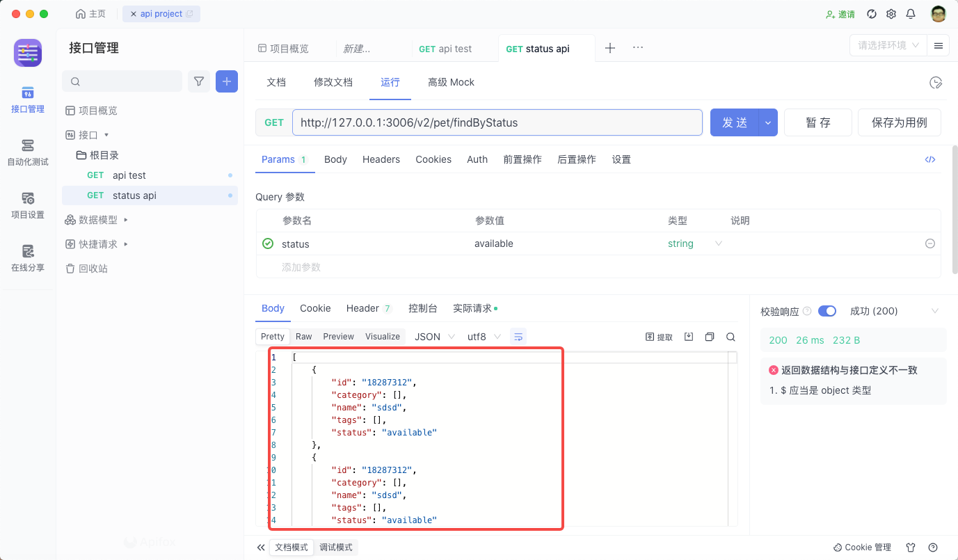This screenshot has width=958, height=560.
Task: Click the filter icon above the API list
Action: coord(199,81)
